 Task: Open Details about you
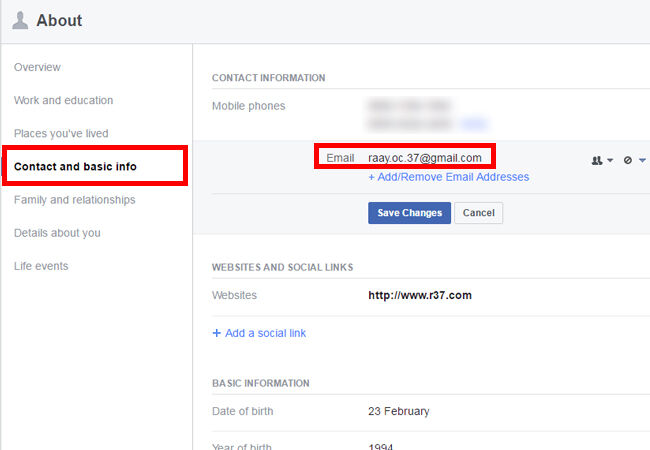pos(57,233)
